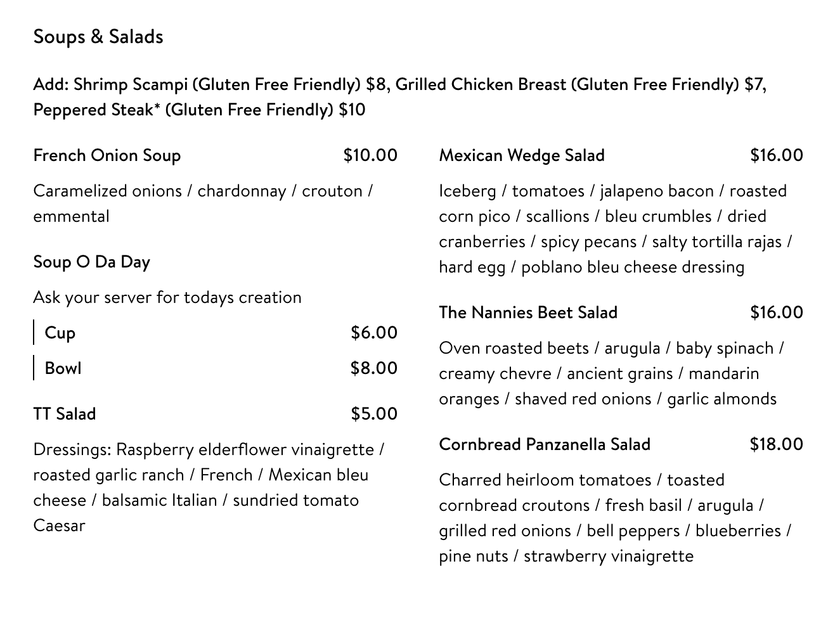The height and width of the screenshot is (644, 828).
Task: Click The Nannies Beet Salad $16.00 price
Action: [776, 312]
